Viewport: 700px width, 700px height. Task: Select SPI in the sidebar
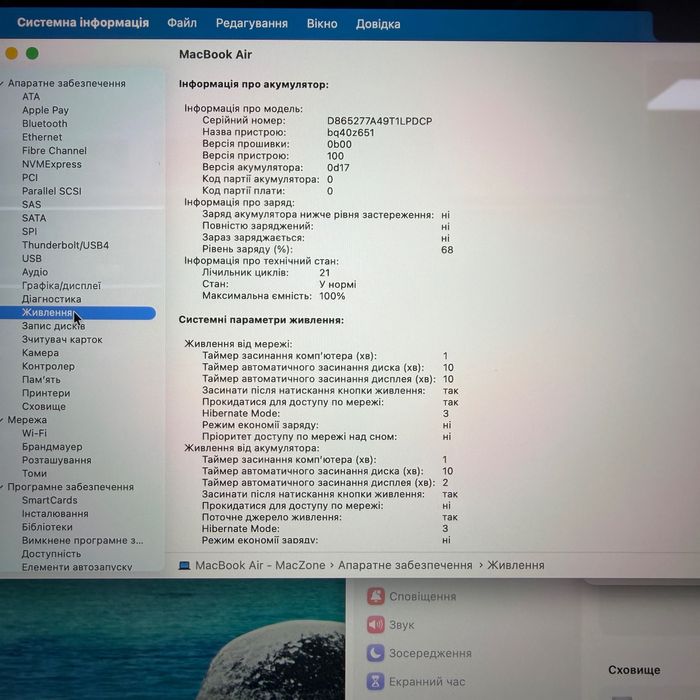click(x=29, y=232)
